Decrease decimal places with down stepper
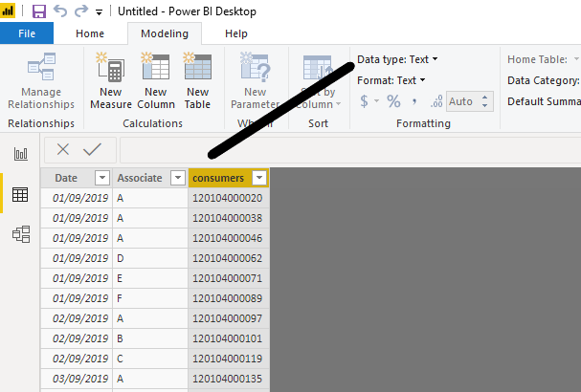 [484, 105]
